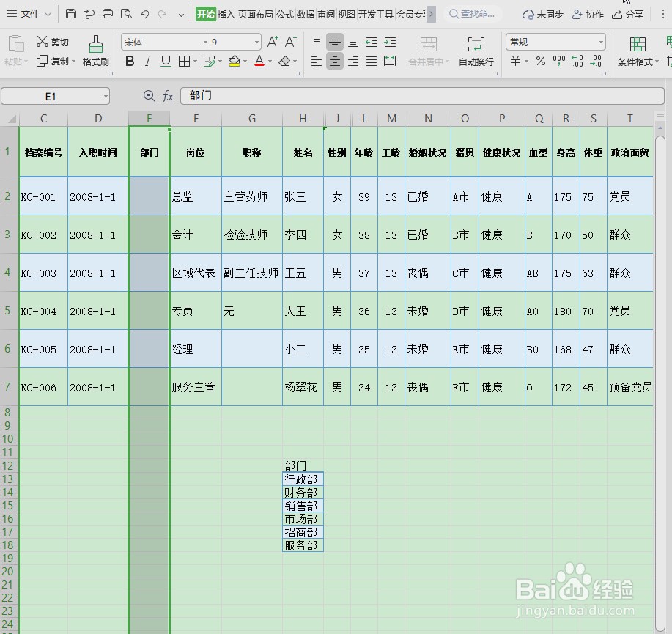Click the eraser clear-format icon
The image size is (672, 634).
[x=284, y=62]
